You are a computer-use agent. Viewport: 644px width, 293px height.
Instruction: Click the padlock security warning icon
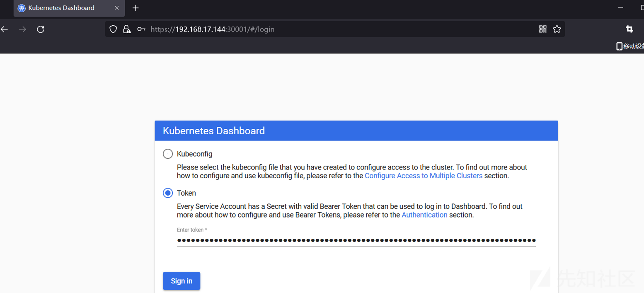127,29
